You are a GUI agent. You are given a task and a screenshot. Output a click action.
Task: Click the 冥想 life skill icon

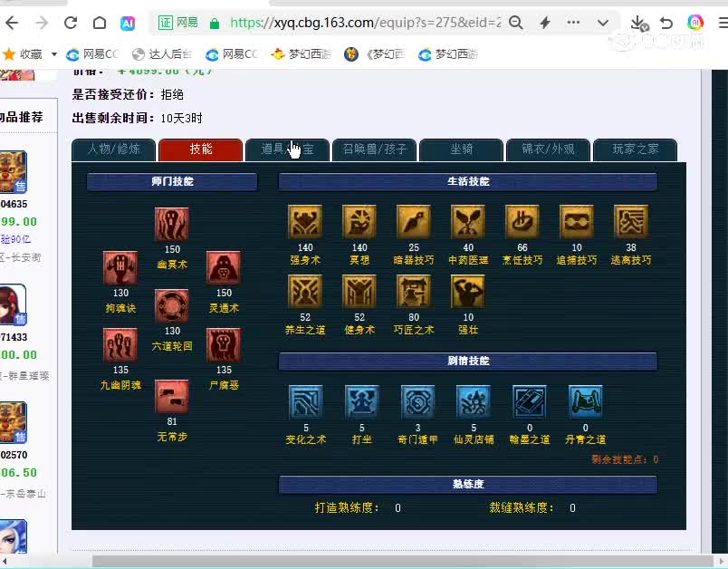click(359, 222)
